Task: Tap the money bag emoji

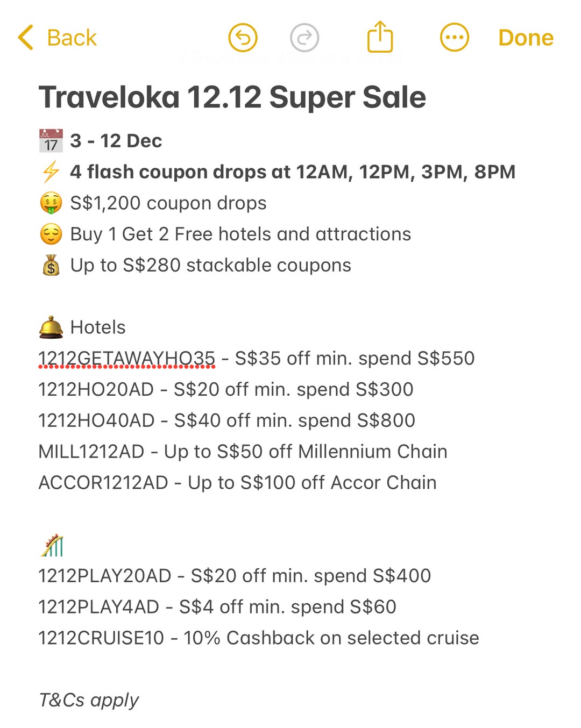Action: click(51, 265)
